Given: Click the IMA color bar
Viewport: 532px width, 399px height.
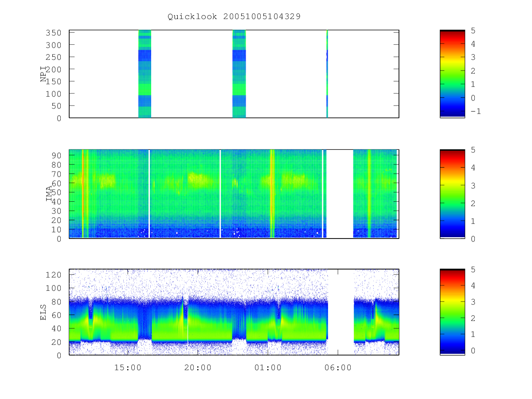Looking at the screenshot, I should click(x=452, y=194).
